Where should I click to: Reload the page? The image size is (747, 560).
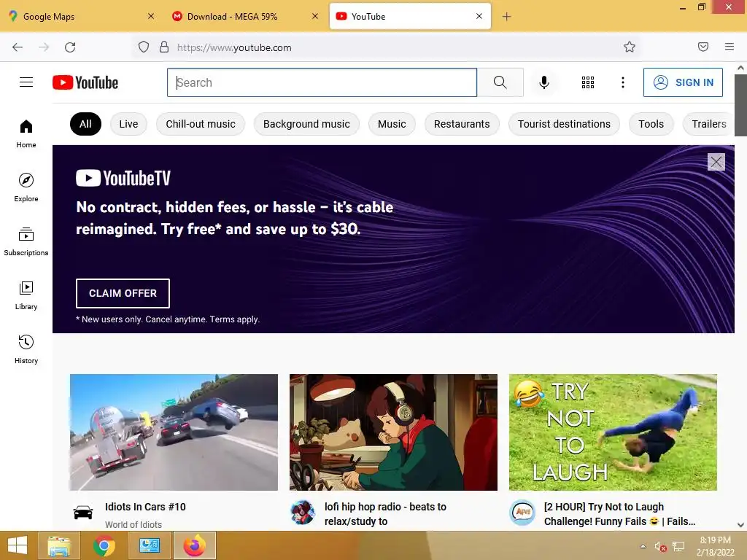[x=70, y=47]
